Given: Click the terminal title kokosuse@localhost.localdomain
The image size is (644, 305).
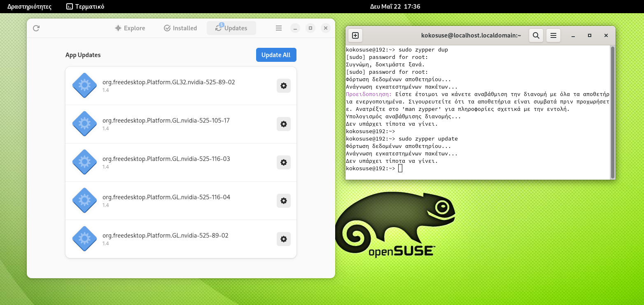Looking at the screenshot, I should [x=471, y=35].
